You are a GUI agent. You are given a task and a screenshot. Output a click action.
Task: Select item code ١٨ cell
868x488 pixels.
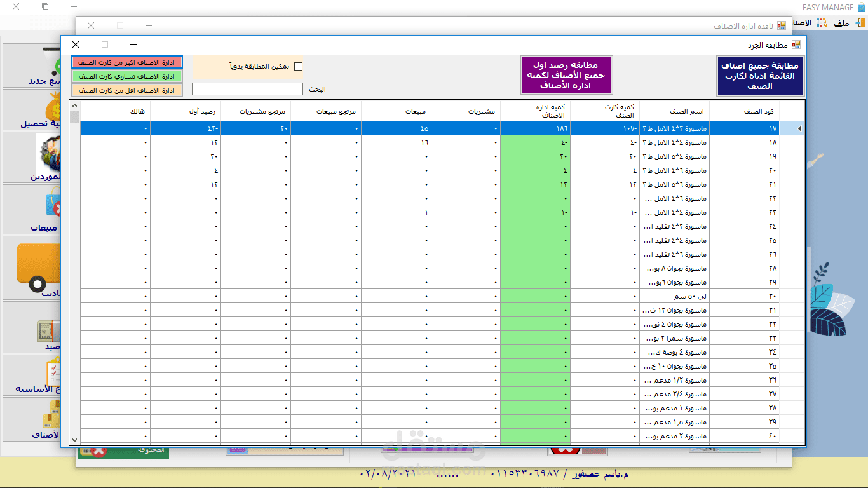coord(744,142)
